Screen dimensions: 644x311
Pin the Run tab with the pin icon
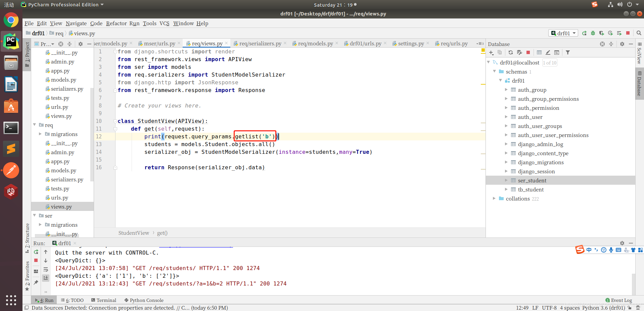click(x=36, y=282)
